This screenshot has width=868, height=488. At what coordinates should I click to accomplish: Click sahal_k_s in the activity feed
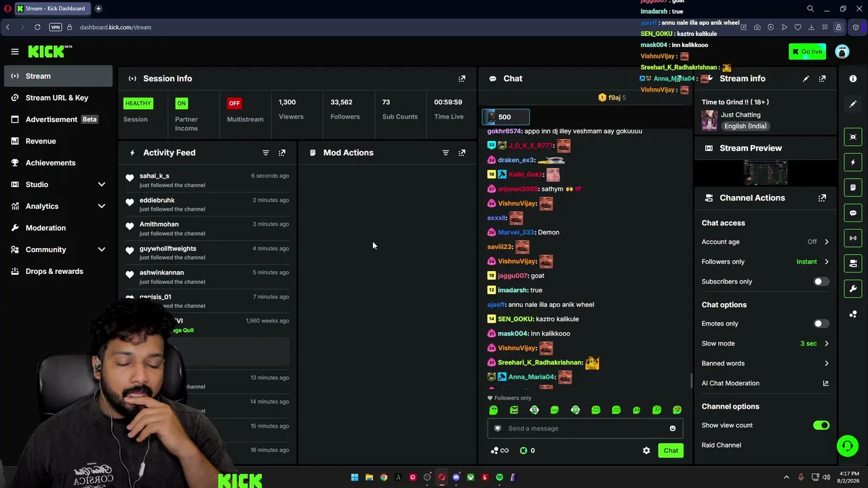click(155, 176)
